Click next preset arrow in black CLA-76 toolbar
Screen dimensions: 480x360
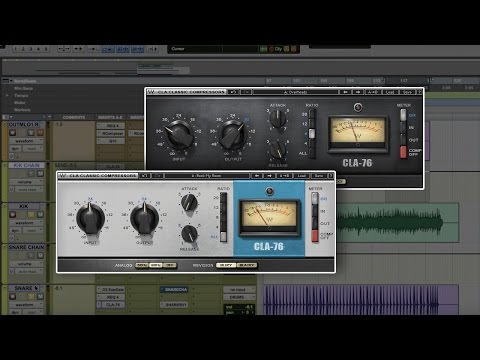(x=358, y=92)
